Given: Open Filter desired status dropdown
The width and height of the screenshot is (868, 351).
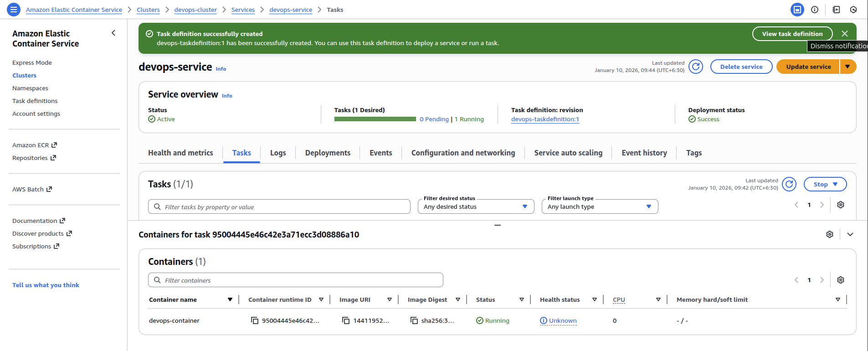Looking at the screenshot, I should [476, 206].
